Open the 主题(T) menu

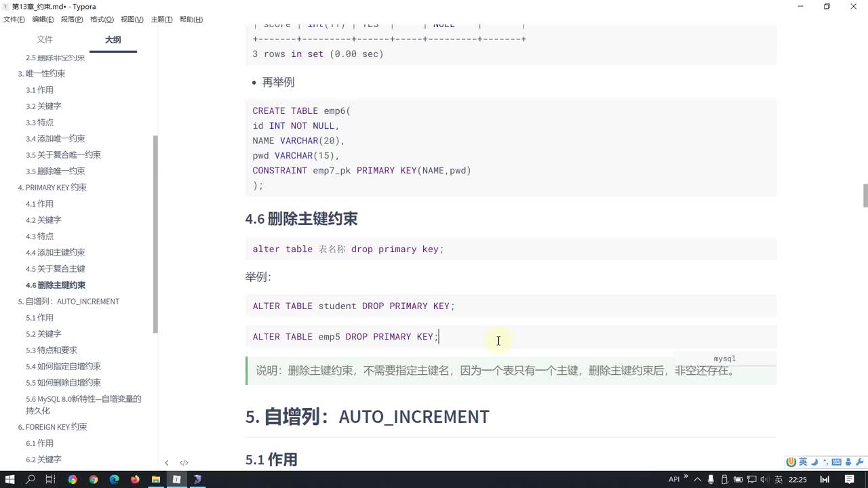point(161,19)
